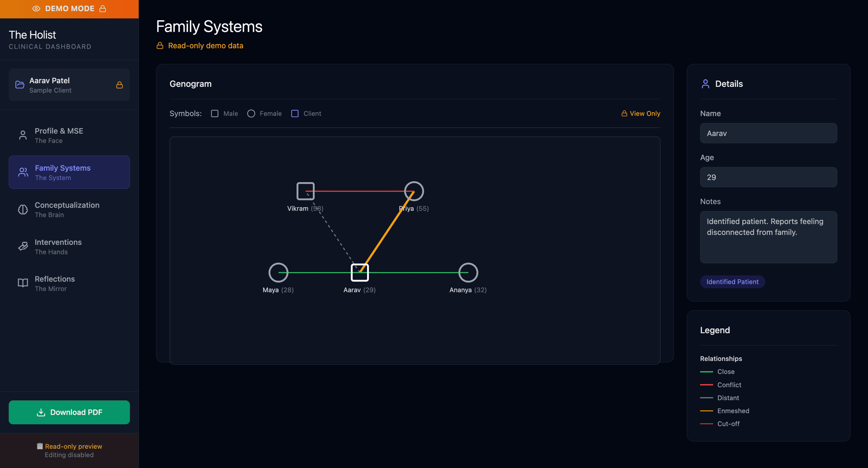Select Priya's circle node in genogram
This screenshot has height=468, width=868.
[x=414, y=191]
